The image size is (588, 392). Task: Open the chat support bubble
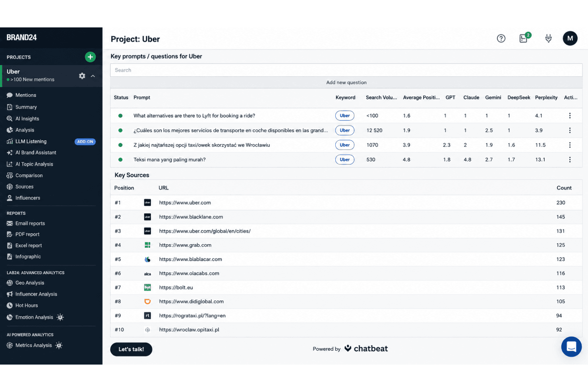tap(571, 346)
